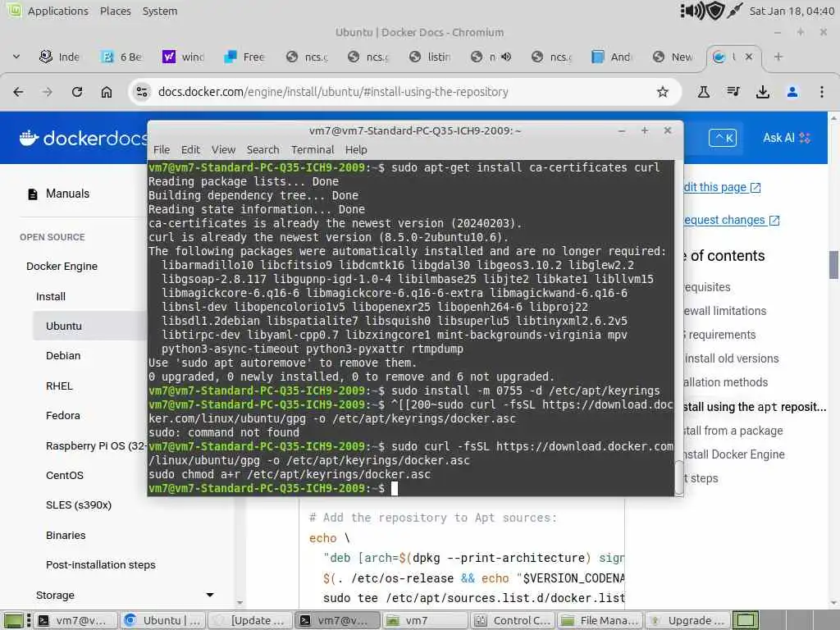This screenshot has width=840, height=630.
Task: Open Chromium three-dot menu
Action: (x=822, y=92)
